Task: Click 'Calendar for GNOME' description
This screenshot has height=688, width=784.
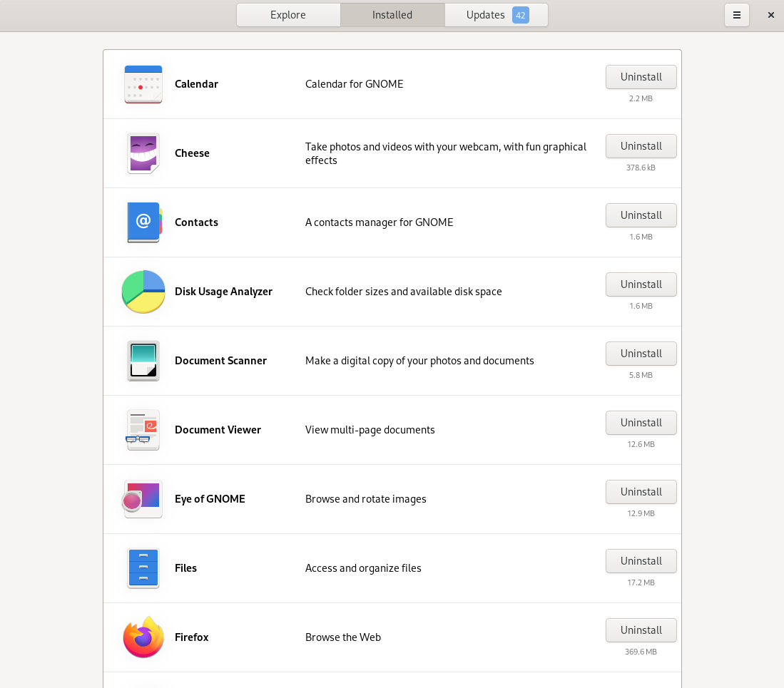Action: (354, 84)
